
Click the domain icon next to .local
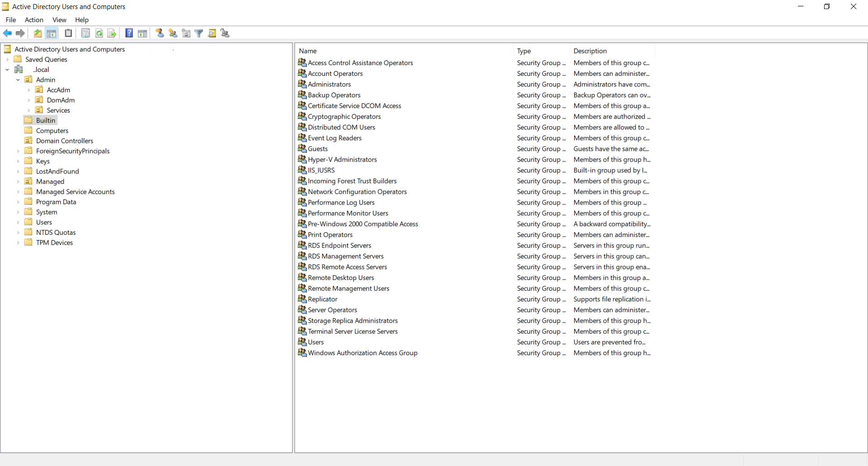point(19,69)
